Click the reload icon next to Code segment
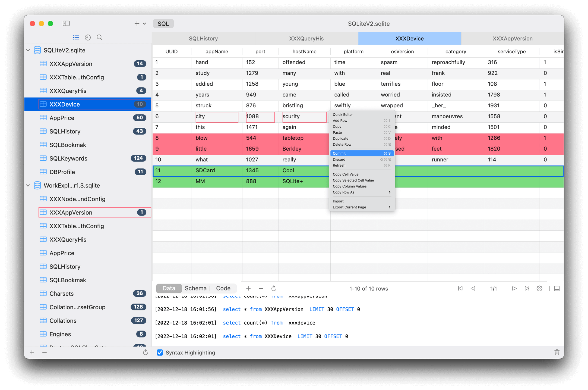Screen dimensions: 588x390 [274, 288]
